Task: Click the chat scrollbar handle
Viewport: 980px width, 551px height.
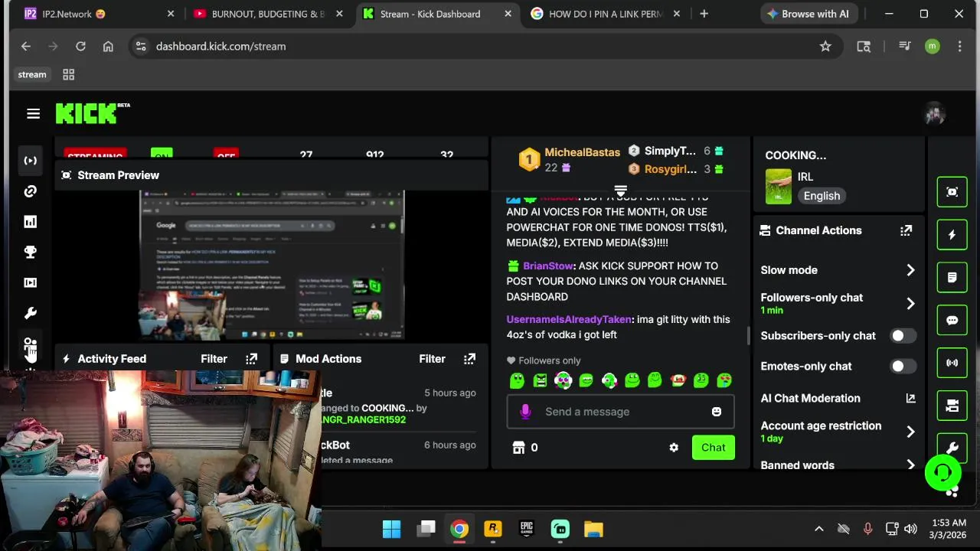Action: pyautogui.click(x=749, y=335)
